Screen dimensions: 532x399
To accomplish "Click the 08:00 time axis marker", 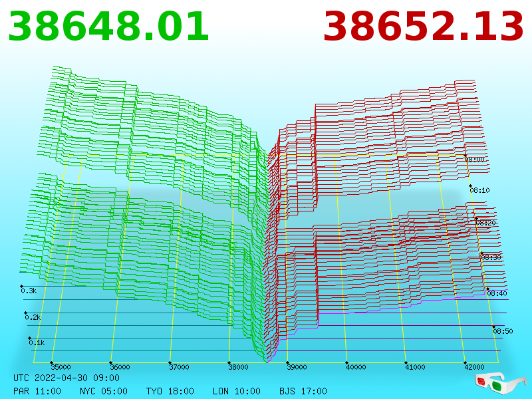I will tap(474, 160).
